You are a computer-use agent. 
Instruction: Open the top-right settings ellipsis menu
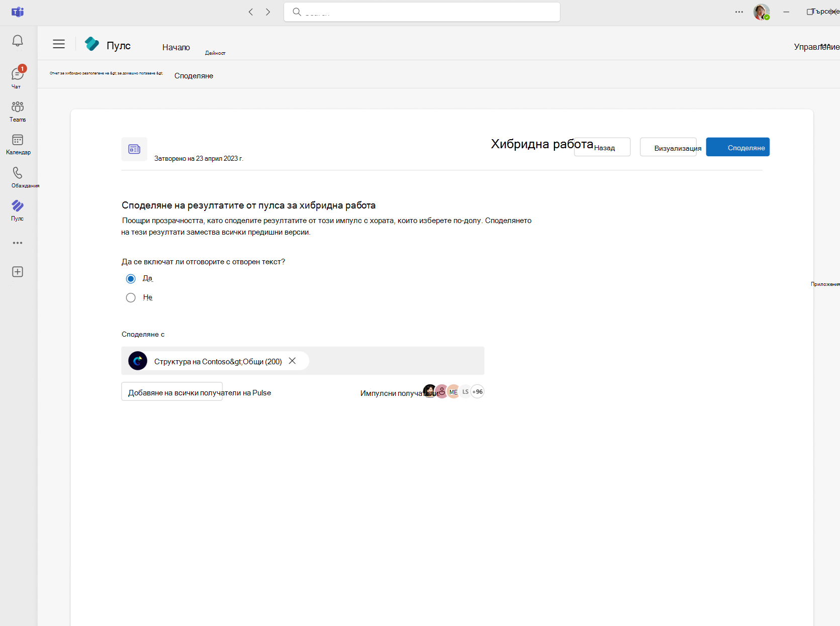coord(738,12)
